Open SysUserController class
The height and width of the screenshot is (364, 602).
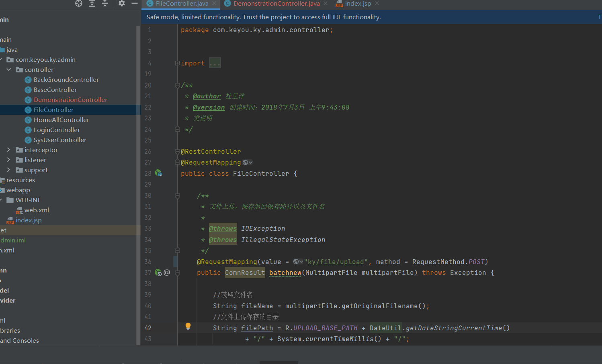pyautogui.click(x=60, y=140)
